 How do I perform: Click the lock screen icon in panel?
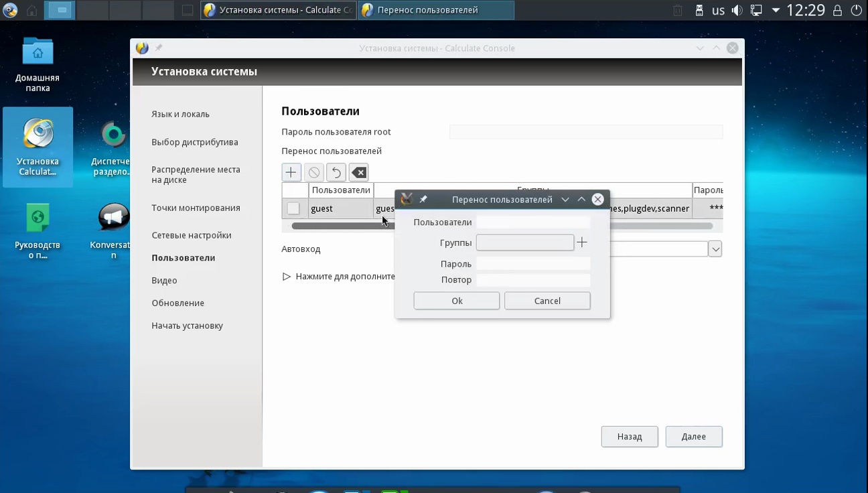837,11
